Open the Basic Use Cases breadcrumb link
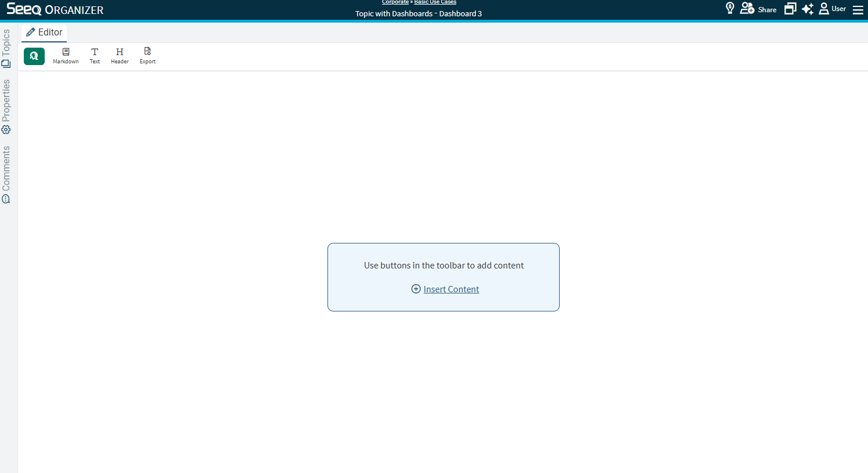Image resolution: width=868 pixels, height=473 pixels. 435,2
